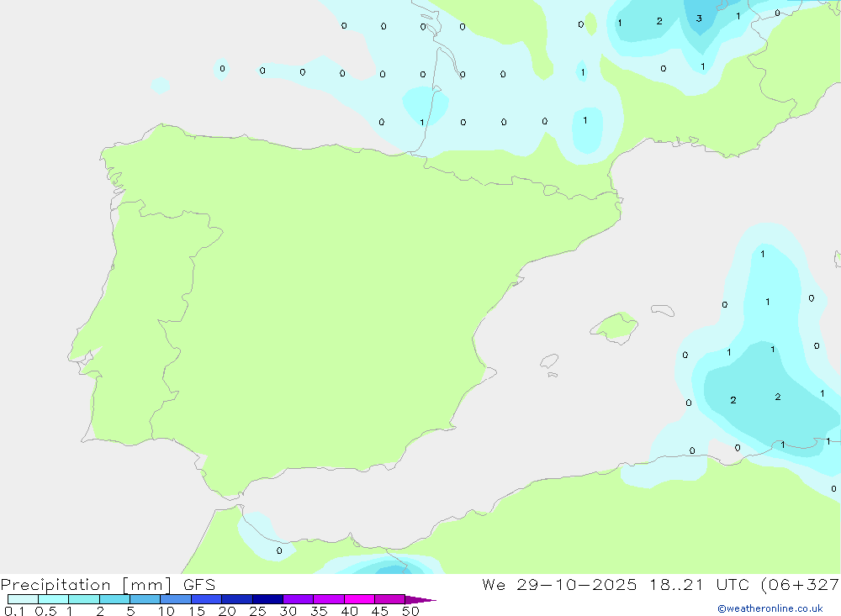Click legend swatch between 0.1 and 0.5
The width and height of the screenshot is (841, 616).
23,599
